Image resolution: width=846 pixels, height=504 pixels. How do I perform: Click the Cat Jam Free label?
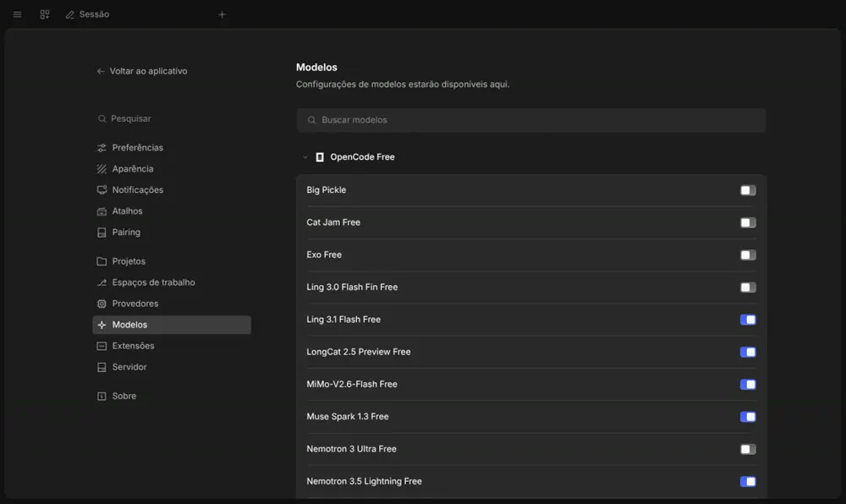coord(333,222)
